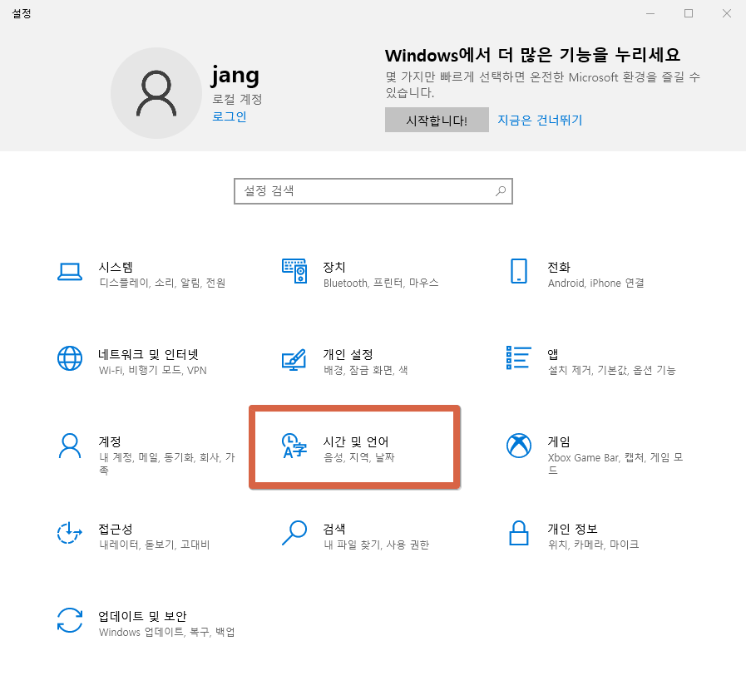Open the 전화 phone icon
746x700 pixels.
point(519,271)
